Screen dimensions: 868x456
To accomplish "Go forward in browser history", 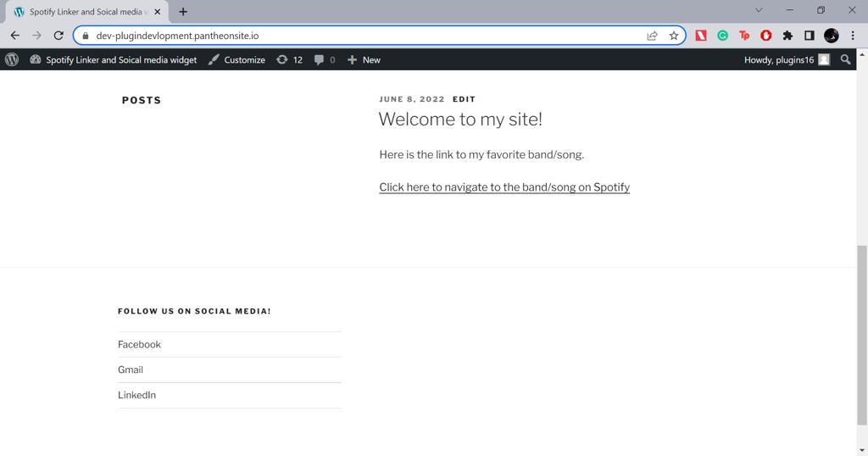I will [x=36, y=36].
